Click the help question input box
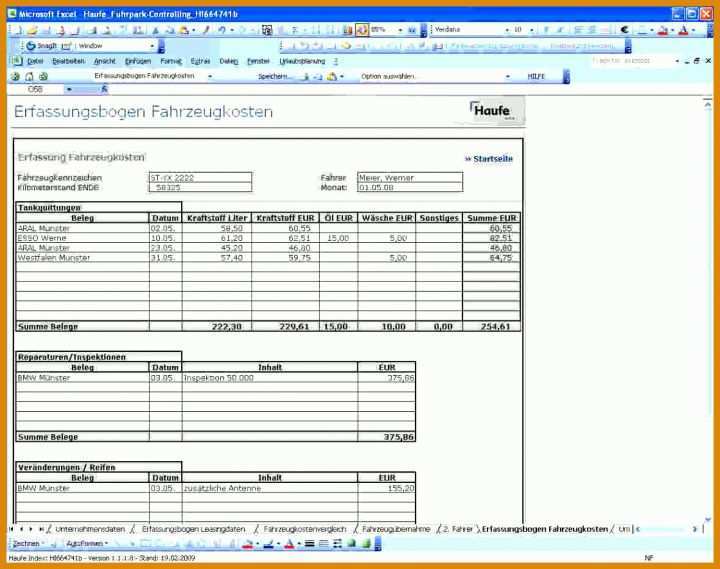Viewport: 720px width, 569px height. click(631, 61)
